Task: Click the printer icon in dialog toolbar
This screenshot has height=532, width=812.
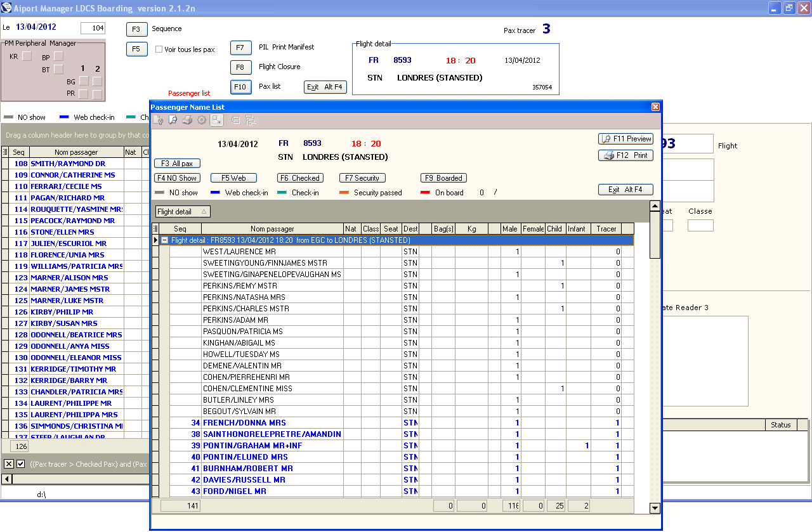Action: (187, 120)
